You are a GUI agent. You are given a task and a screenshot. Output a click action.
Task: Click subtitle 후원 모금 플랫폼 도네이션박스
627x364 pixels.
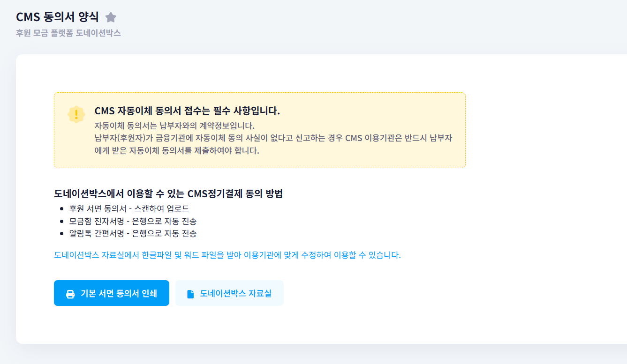tap(68, 33)
